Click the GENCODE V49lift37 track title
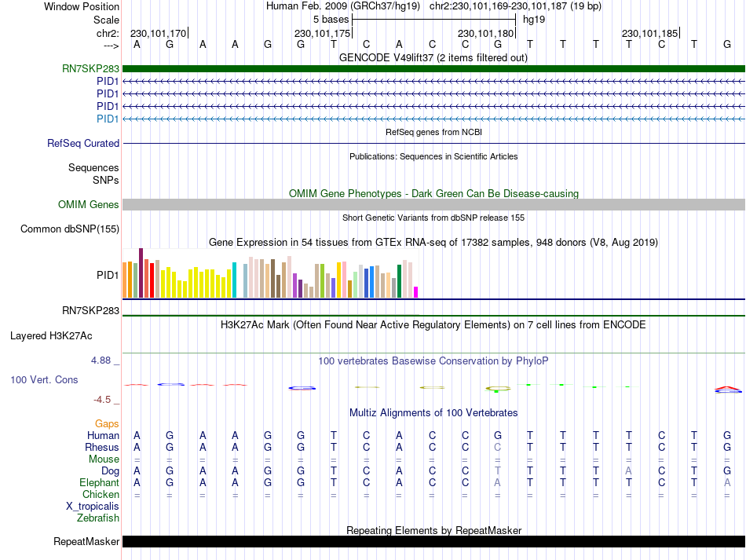The height and width of the screenshot is (560, 746). click(x=433, y=57)
